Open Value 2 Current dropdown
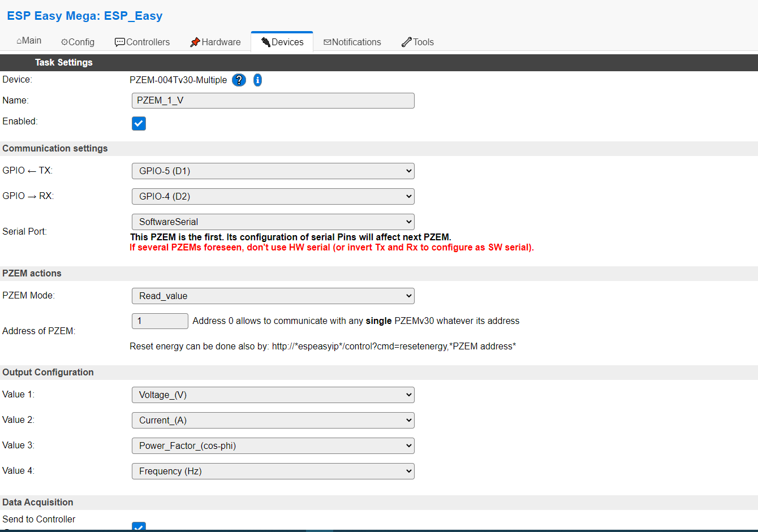758x532 pixels. [273, 420]
